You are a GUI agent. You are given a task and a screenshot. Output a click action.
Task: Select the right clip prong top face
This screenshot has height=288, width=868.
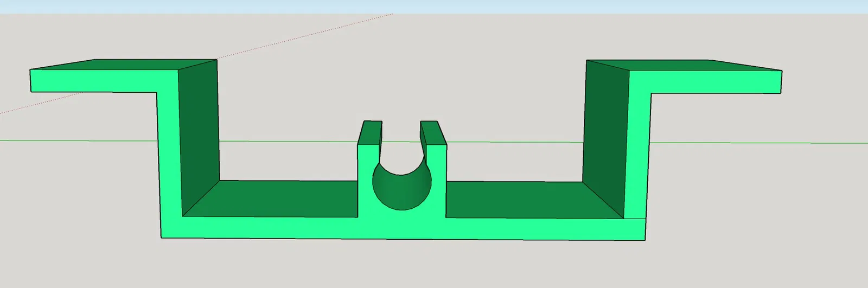[x=433, y=133]
